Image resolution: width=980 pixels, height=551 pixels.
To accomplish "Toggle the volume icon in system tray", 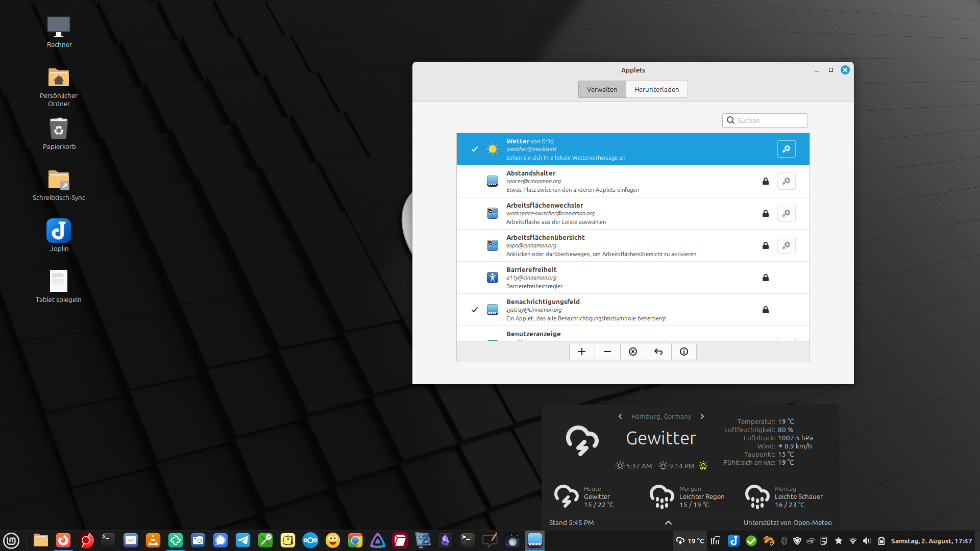I will 867,541.
